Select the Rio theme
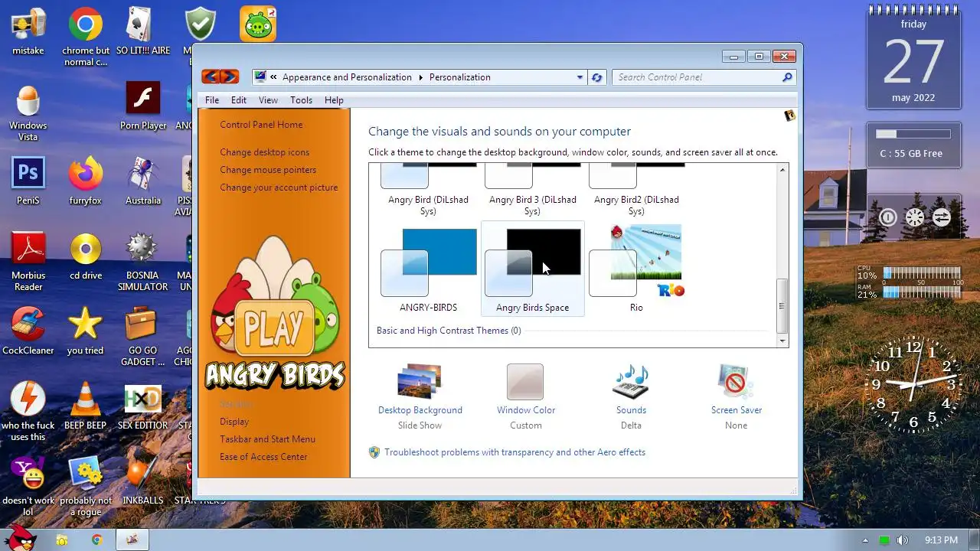Image resolution: width=980 pixels, height=551 pixels. (x=636, y=269)
